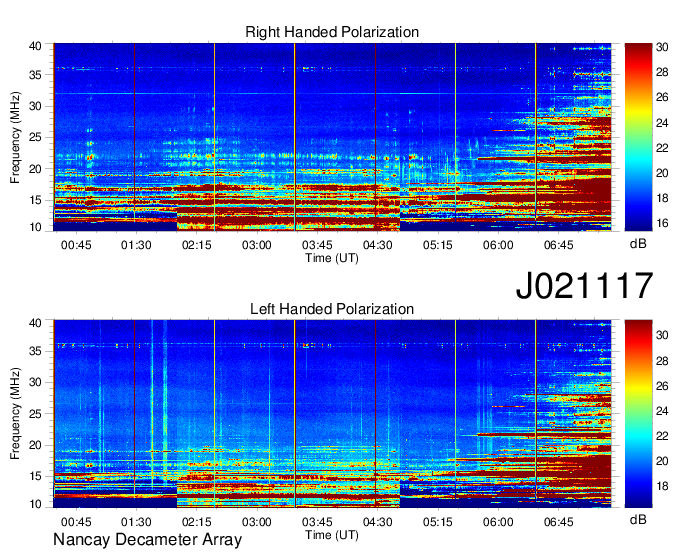Click the "15" frequency tick of the upper plot
Screen dimensions: 680x552
35,200
